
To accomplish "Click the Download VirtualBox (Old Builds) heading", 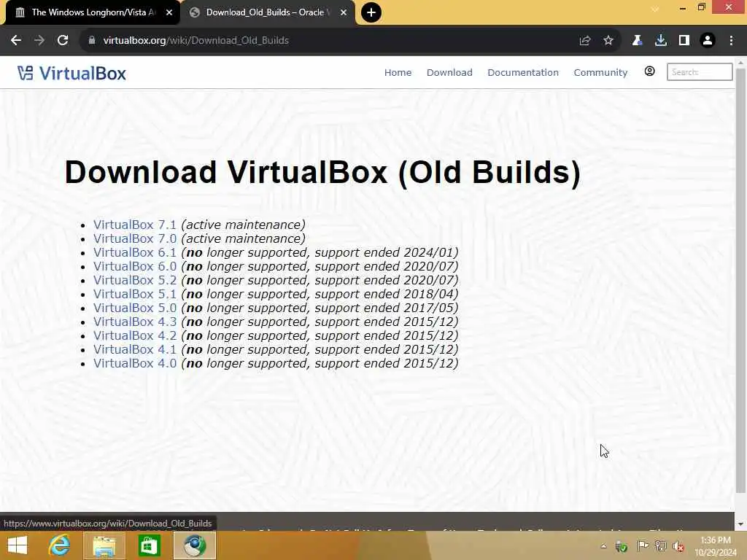I will (x=322, y=172).
